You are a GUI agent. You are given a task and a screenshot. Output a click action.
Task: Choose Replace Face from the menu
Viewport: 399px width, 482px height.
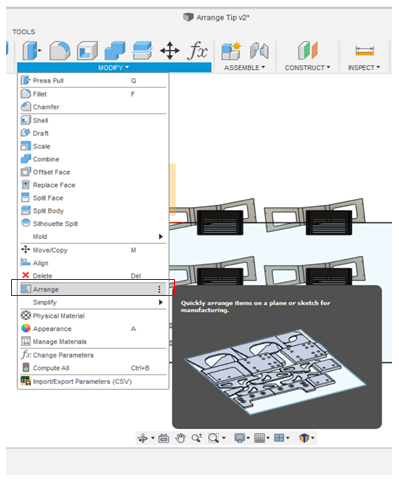click(x=93, y=185)
